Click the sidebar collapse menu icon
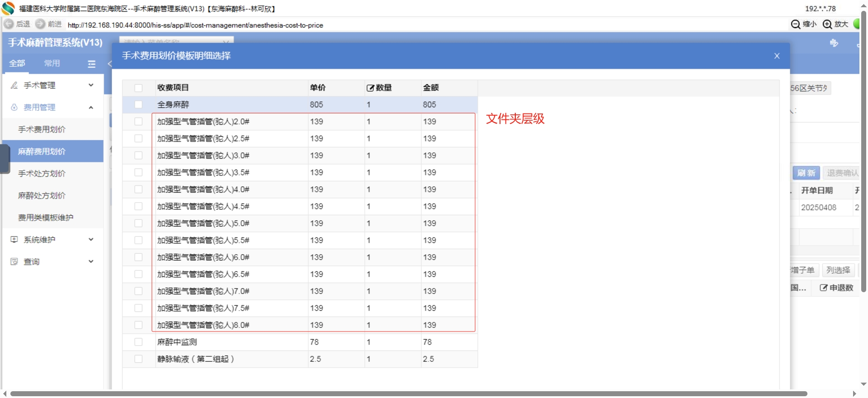This screenshot has height=398, width=868. [x=92, y=64]
